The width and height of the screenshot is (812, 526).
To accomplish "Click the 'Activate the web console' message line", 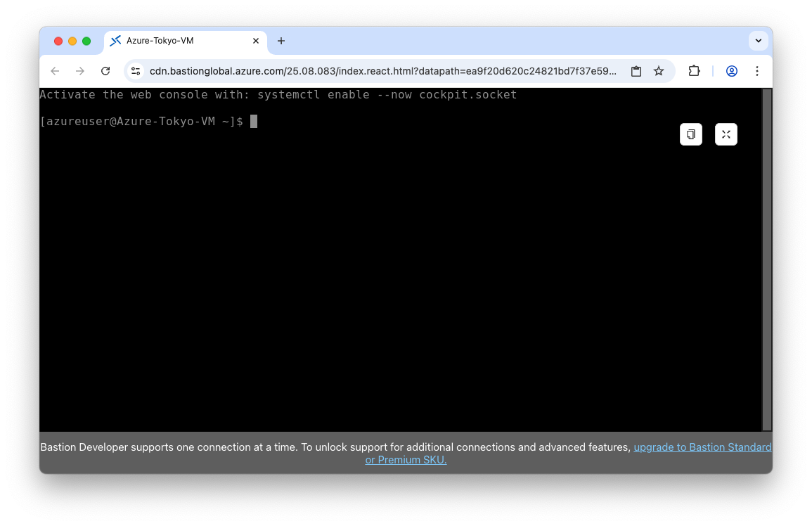I will pyautogui.click(x=278, y=95).
